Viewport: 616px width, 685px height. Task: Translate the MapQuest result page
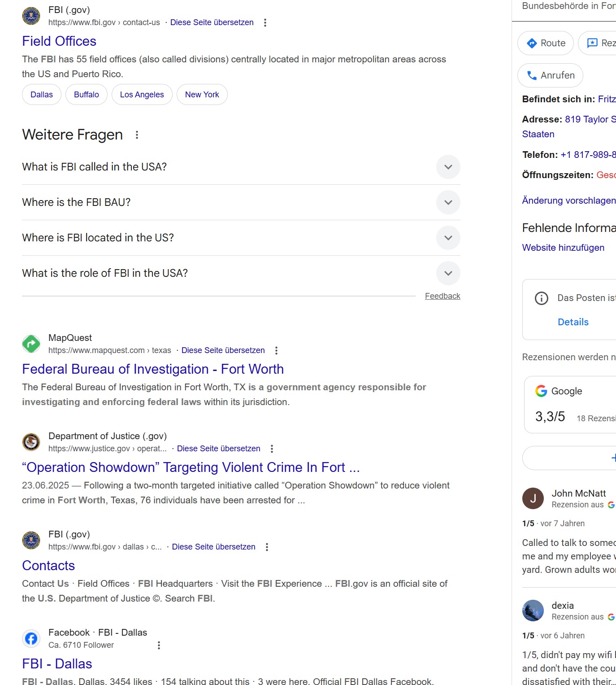(223, 350)
